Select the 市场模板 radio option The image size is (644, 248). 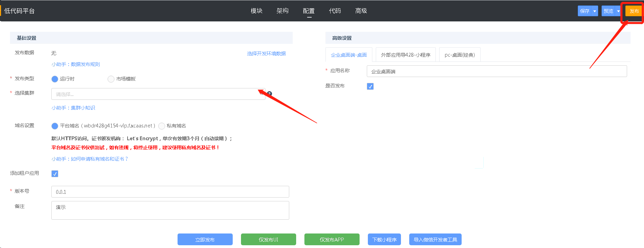(x=111, y=79)
